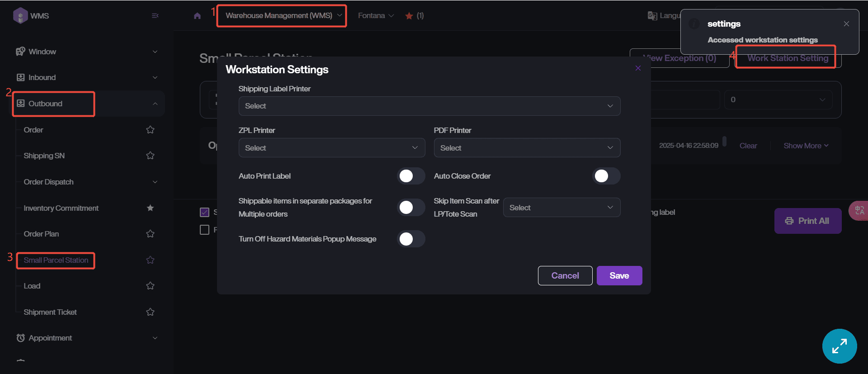Screen dimensions: 868x374
Task: Go to home icon
Action: point(197,16)
